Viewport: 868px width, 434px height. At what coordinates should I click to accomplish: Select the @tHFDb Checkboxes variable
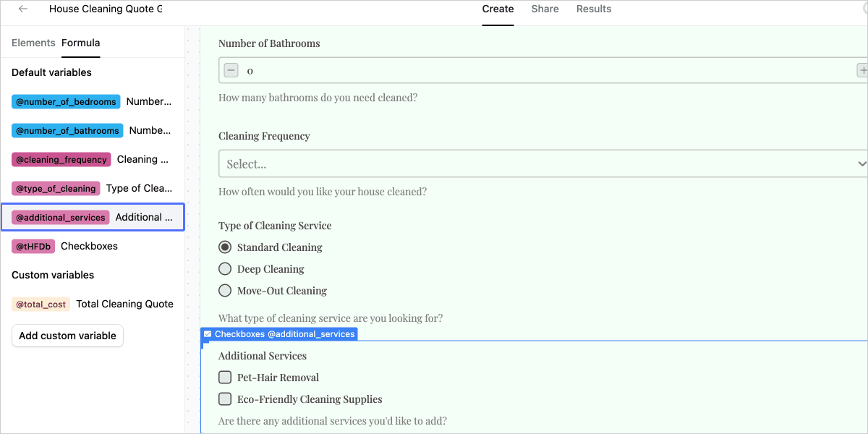[x=33, y=247]
